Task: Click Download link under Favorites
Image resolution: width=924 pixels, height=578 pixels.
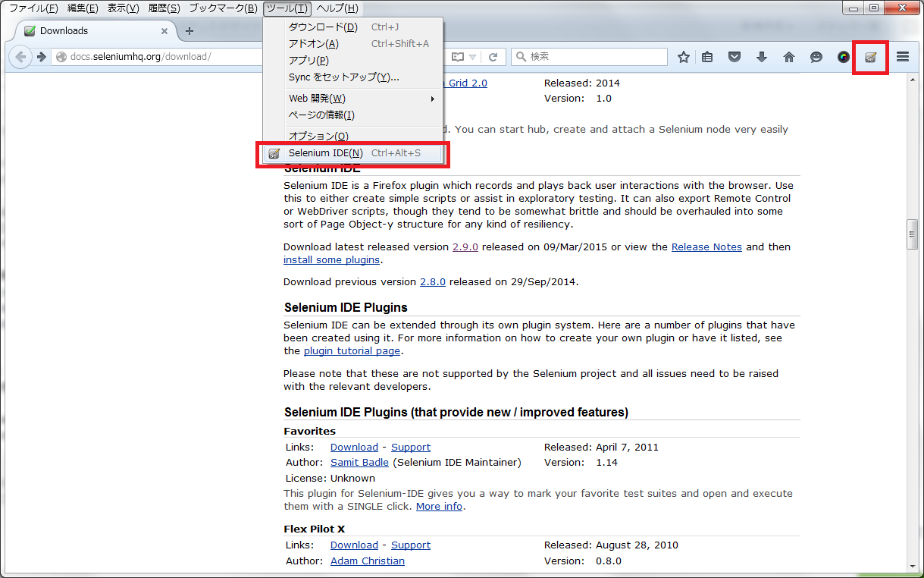Action: coord(354,448)
